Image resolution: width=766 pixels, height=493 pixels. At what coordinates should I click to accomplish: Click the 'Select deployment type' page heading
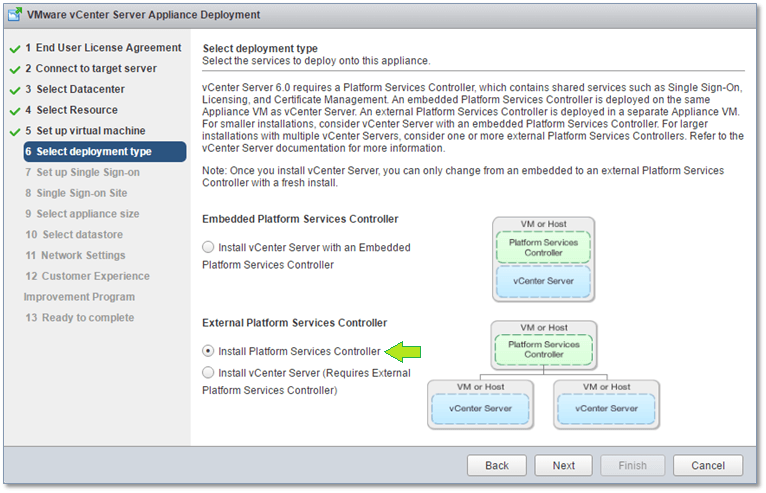(260, 48)
